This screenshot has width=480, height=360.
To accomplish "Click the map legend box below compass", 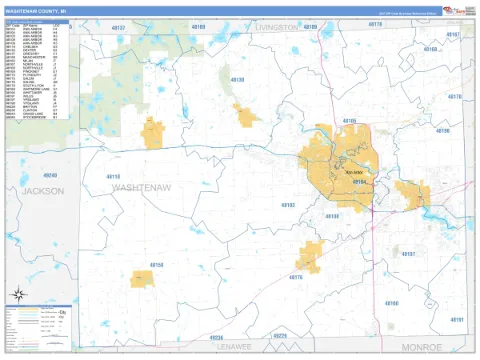I will pyautogui.click(x=38, y=328).
